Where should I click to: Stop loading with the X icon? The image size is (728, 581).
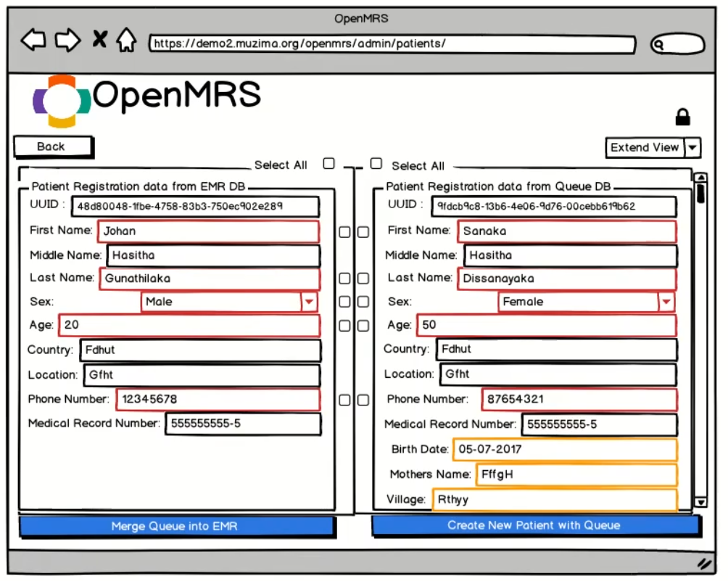(99, 39)
